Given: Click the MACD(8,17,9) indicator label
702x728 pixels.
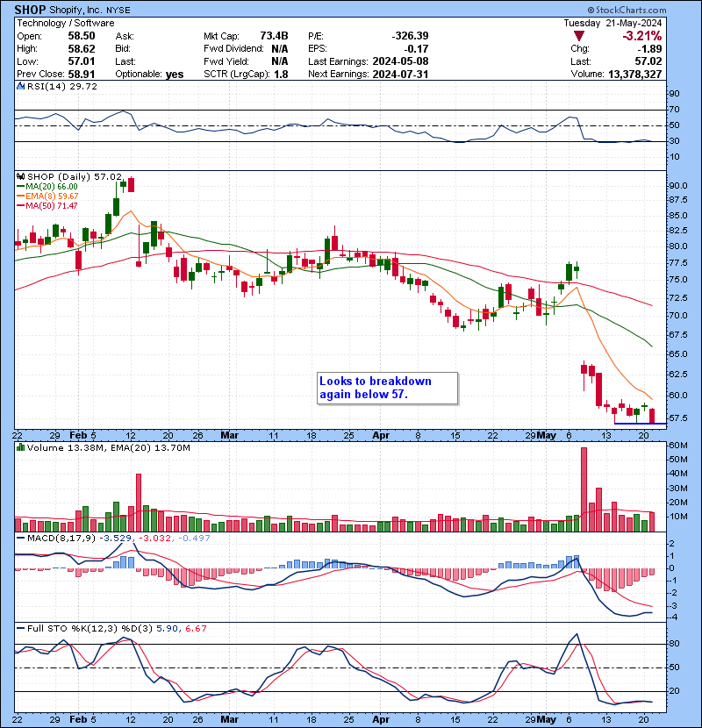Looking at the screenshot, I should [x=61, y=539].
